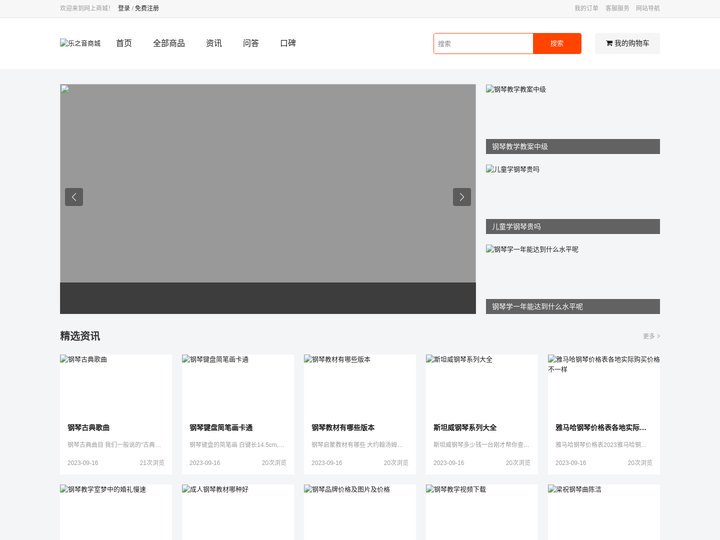Click 钢琴键盘简笔画卡通 card image
This screenshot has height=540, width=720.
point(238,384)
